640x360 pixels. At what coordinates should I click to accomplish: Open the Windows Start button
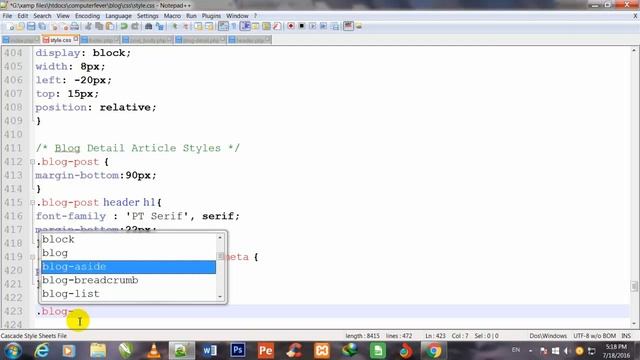click(x=13, y=351)
